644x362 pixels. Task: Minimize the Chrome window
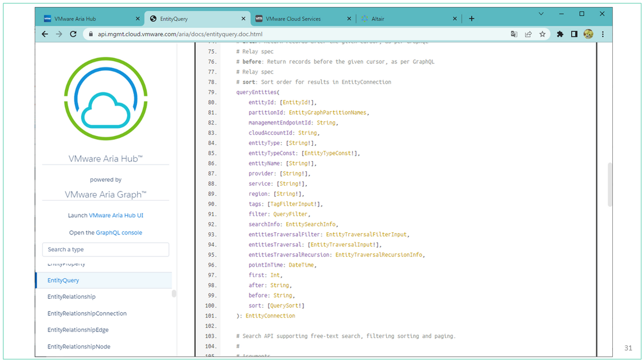tap(562, 14)
